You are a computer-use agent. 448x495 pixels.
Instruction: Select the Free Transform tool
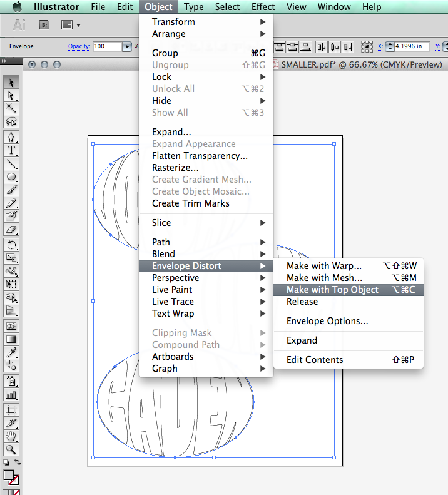(x=11, y=284)
